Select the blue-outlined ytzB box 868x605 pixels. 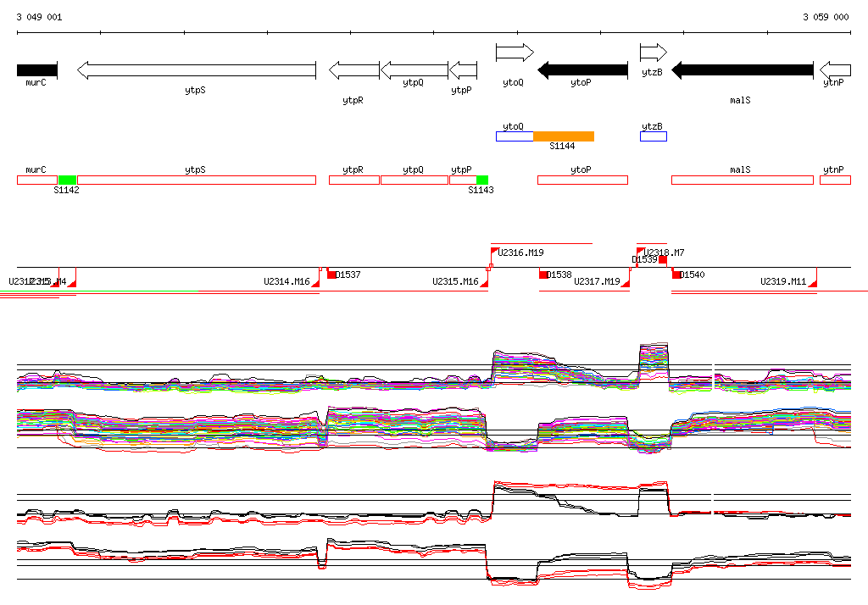(x=654, y=136)
